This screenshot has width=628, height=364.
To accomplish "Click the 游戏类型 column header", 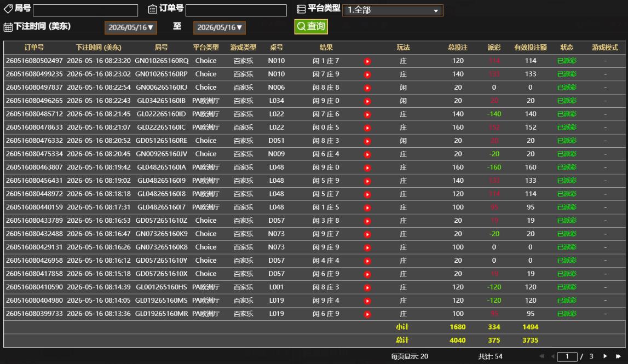I will (x=243, y=47).
